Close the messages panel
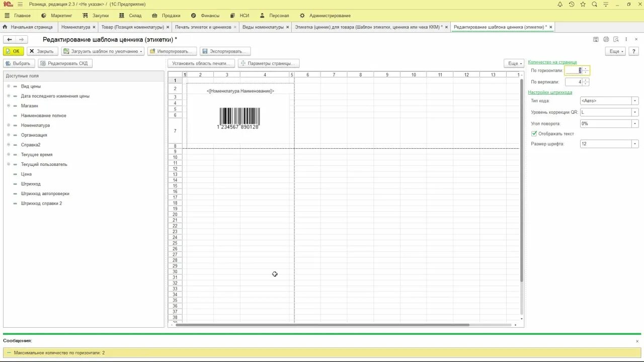Viewport: 644px width, 362px height. 637,341
